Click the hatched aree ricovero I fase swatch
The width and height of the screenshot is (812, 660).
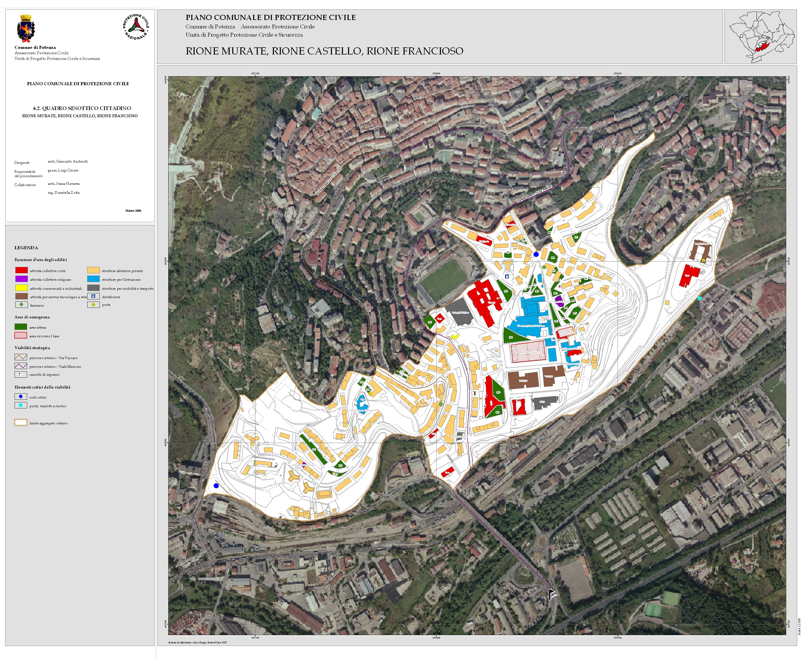[20, 336]
